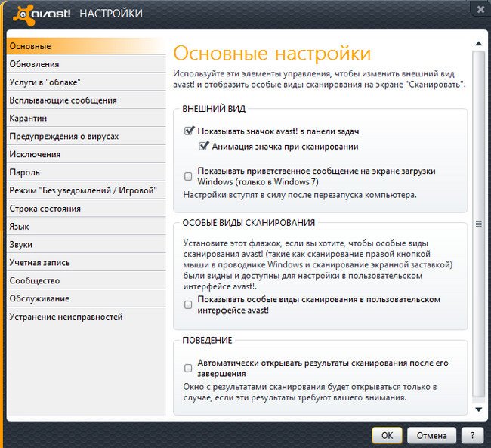
Task: Click note Настройки вступят в силу после перезапуска
Action: (300, 195)
